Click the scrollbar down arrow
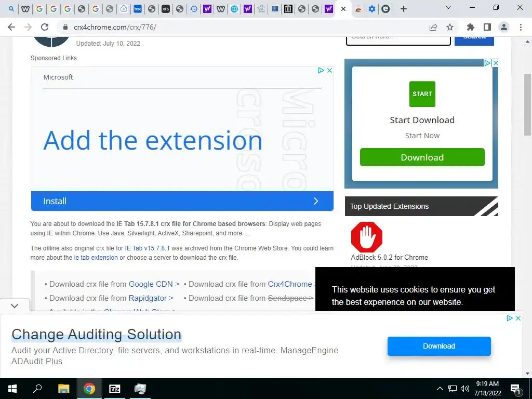Image resolution: width=532 pixels, height=399 pixels. coord(527,374)
